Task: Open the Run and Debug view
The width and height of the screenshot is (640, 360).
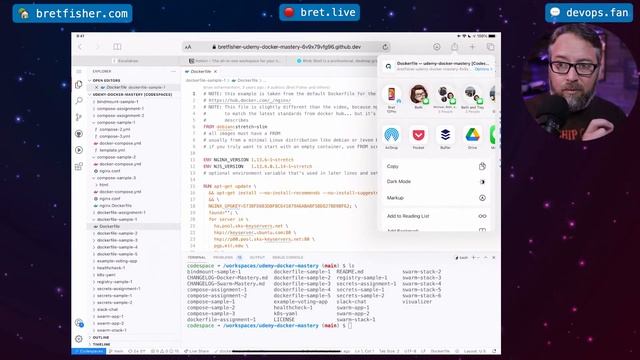Action: pyautogui.click(x=79, y=150)
